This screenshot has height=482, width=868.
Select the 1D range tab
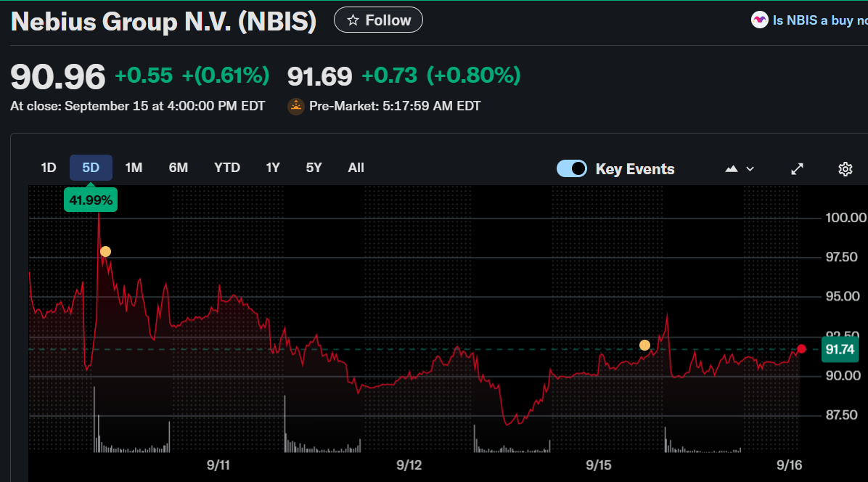49,168
